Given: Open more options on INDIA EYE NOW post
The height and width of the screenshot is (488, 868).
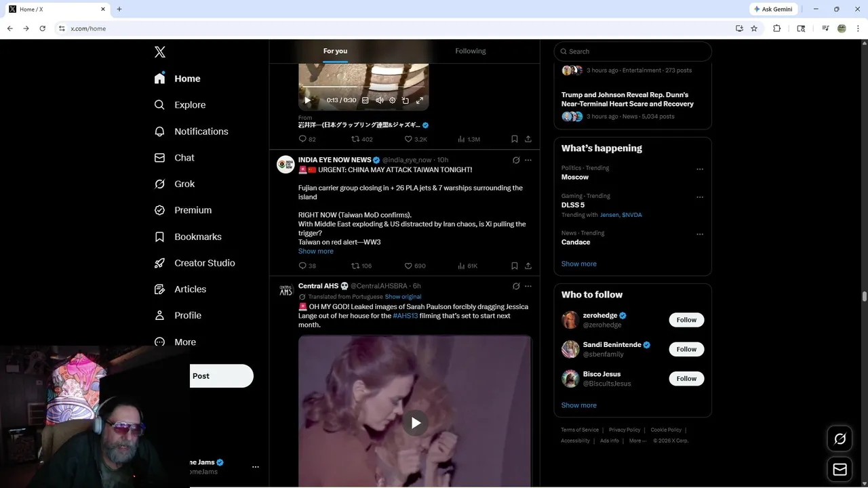Looking at the screenshot, I should (x=528, y=160).
